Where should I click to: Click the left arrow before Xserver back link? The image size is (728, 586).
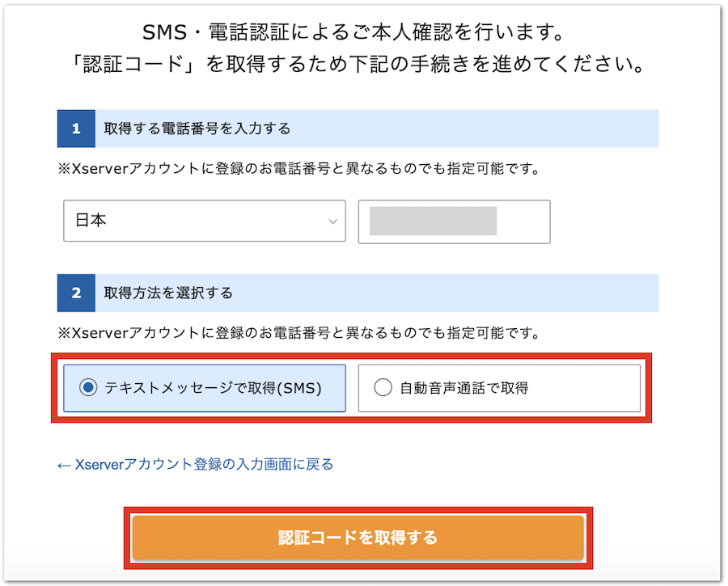click(64, 466)
